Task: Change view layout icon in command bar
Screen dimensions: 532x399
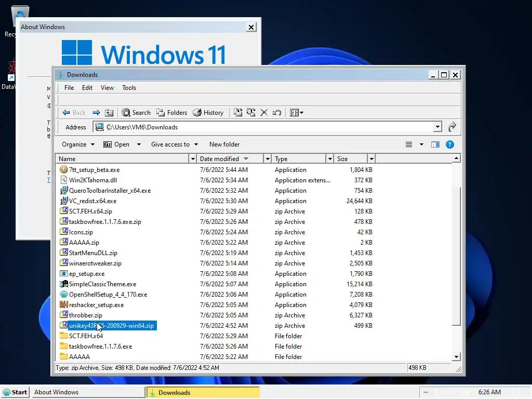Action: (409, 144)
